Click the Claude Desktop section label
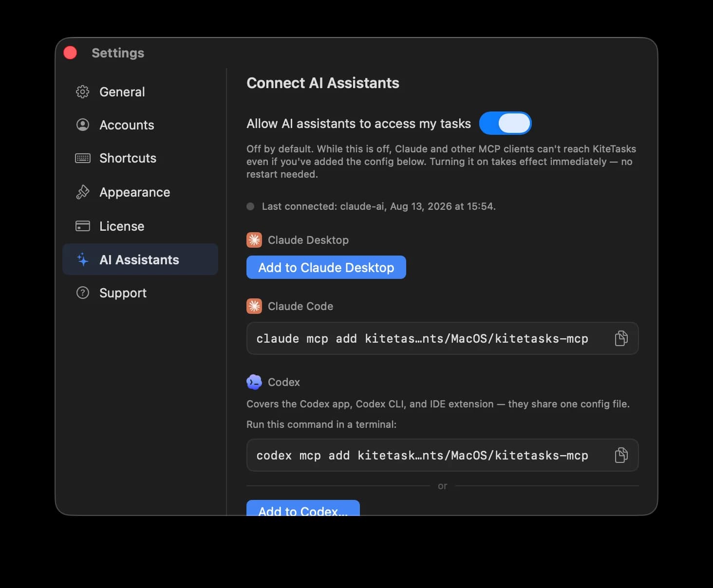Screen dimensions: 713x588 (x=308, y=240)
